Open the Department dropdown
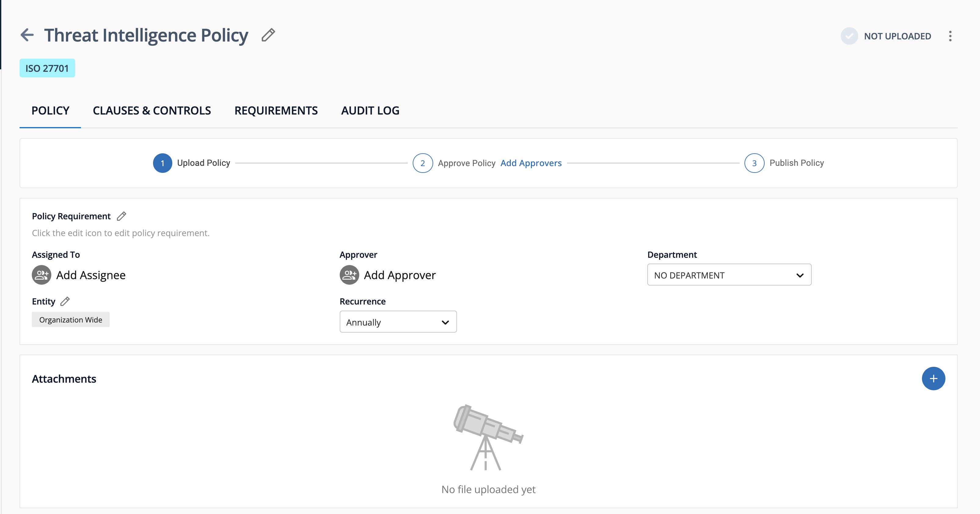 click(729, 275)
